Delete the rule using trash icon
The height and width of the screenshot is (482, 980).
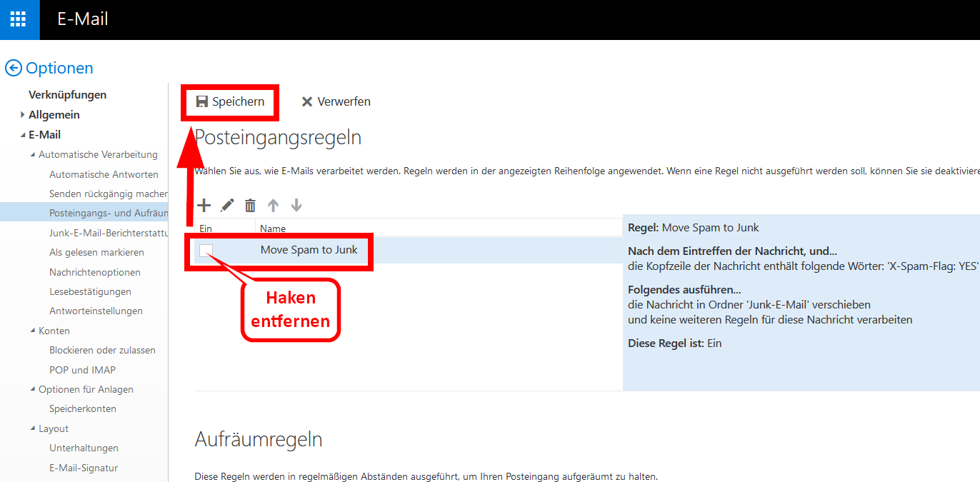point(250,206)
